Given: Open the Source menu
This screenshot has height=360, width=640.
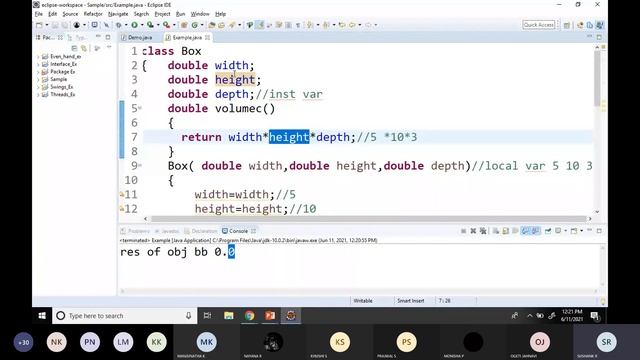Looking at the screenshot, I should coord(70,14).
